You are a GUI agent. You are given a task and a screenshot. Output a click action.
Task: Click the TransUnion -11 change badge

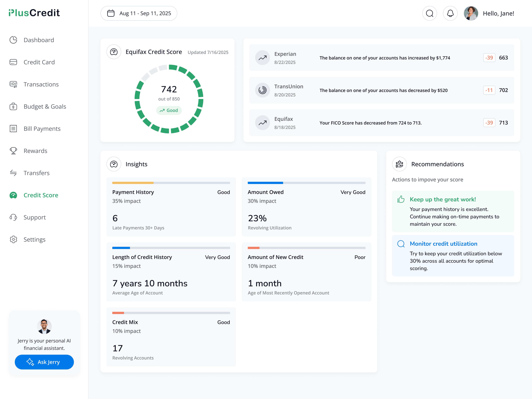[489, 90]
